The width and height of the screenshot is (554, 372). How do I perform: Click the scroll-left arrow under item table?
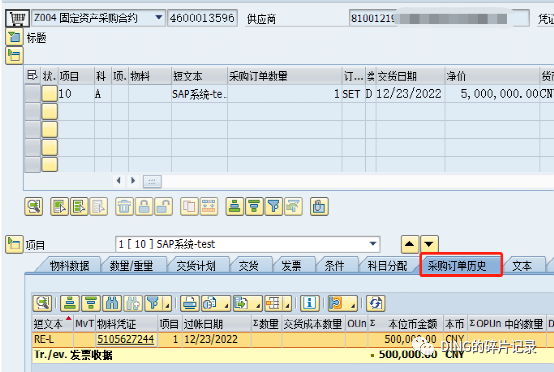click(119, 181)
